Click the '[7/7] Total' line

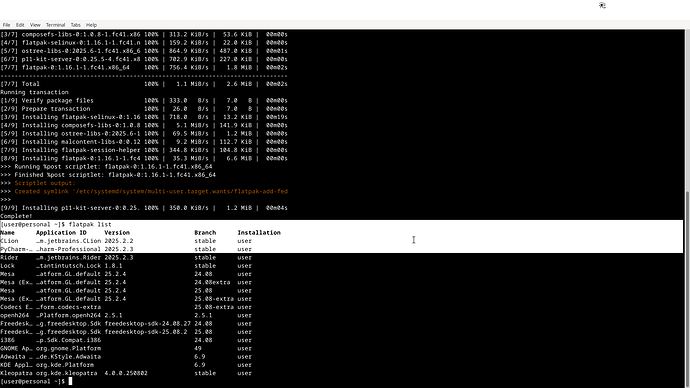click(143, 84)
